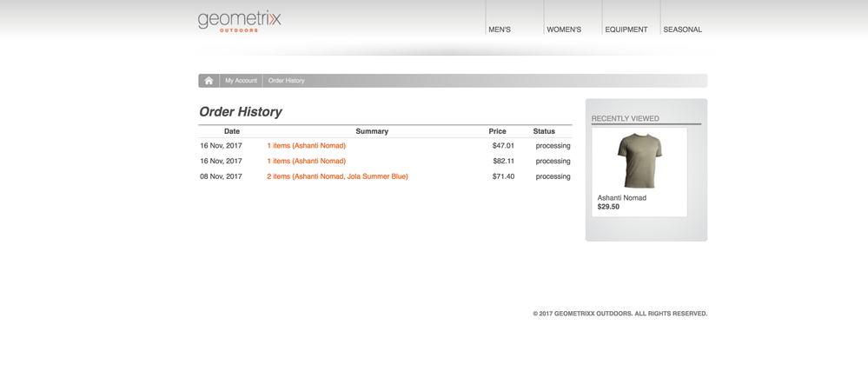Click the Geometrixx Outdoors logo

pyautogui.click(x=239, y=21)
